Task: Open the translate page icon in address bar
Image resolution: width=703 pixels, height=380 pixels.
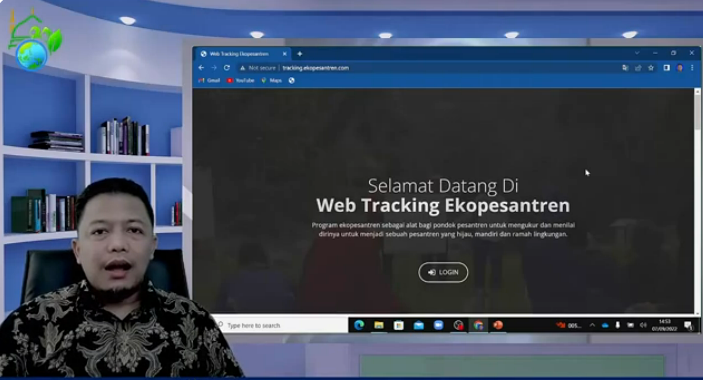Action: [625, 68]
